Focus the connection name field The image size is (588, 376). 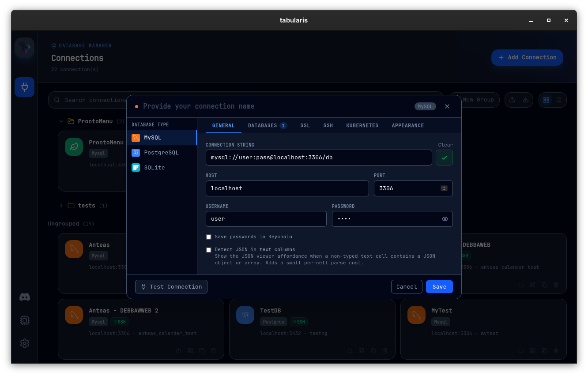[276, 106]
